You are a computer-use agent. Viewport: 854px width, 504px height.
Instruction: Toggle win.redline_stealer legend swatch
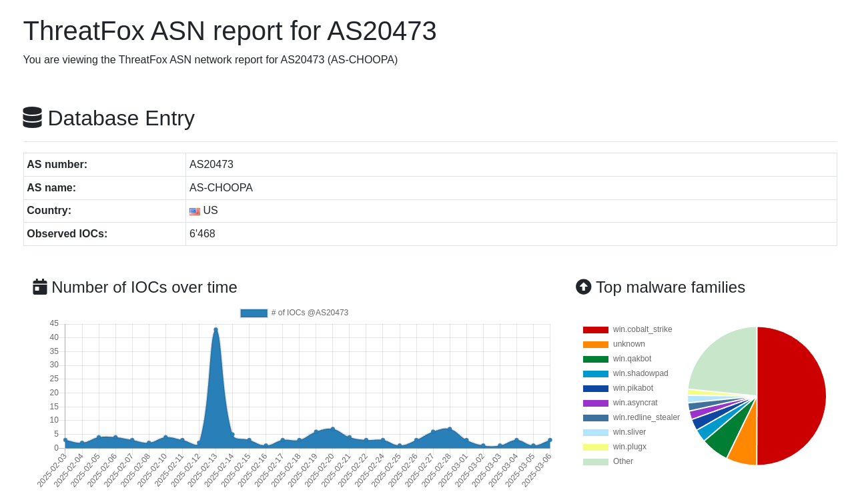click(x=596, y=418)
